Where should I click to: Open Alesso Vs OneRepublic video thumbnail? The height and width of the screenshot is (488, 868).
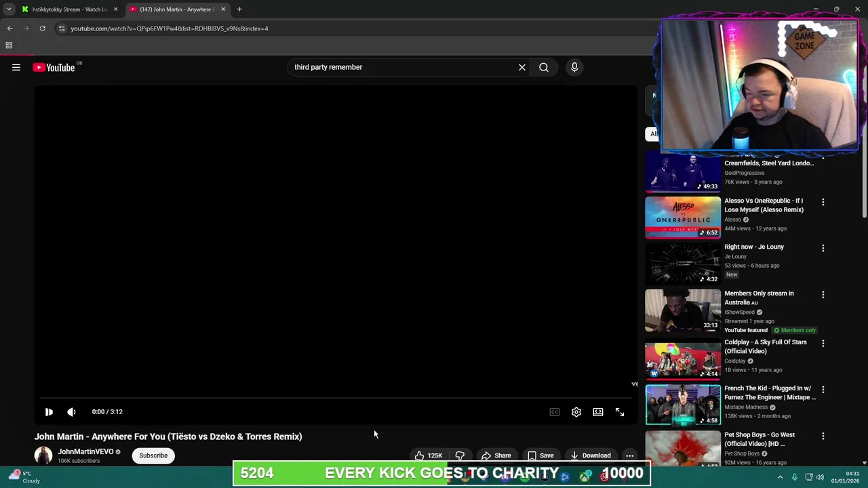(x=683, y=218)
